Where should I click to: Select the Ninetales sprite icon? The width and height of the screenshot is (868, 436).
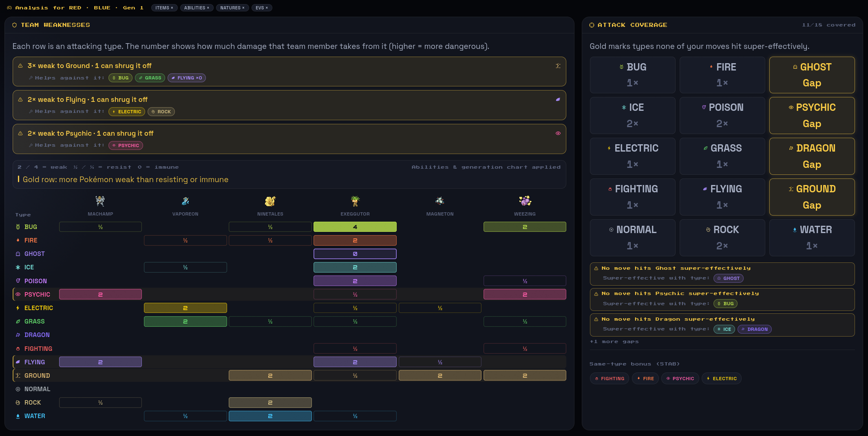270,201
